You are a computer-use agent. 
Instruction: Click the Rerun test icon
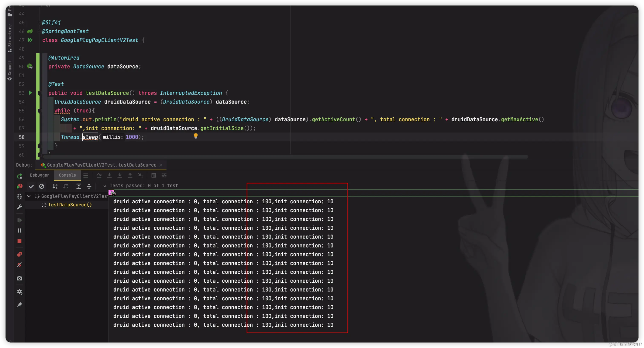(20, 176)
